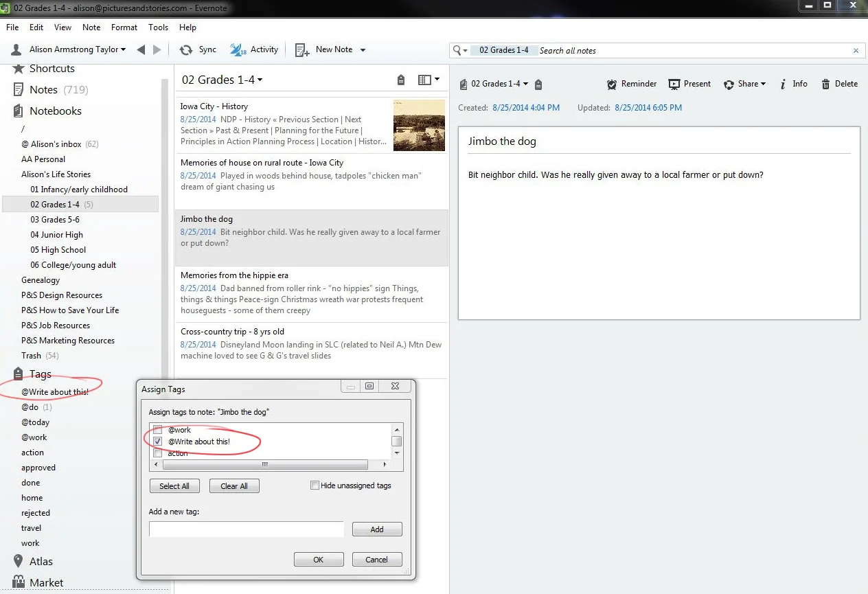This screenshot has height=594, width=868.
Task: Expand the Share dropdown menu
Action: point(746,84)
